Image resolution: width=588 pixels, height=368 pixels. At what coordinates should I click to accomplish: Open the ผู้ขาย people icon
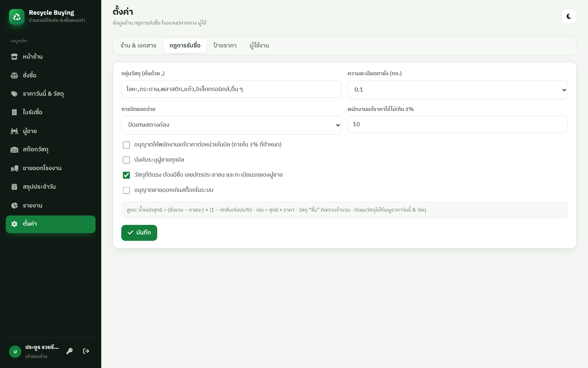click(x=14, y=131)
